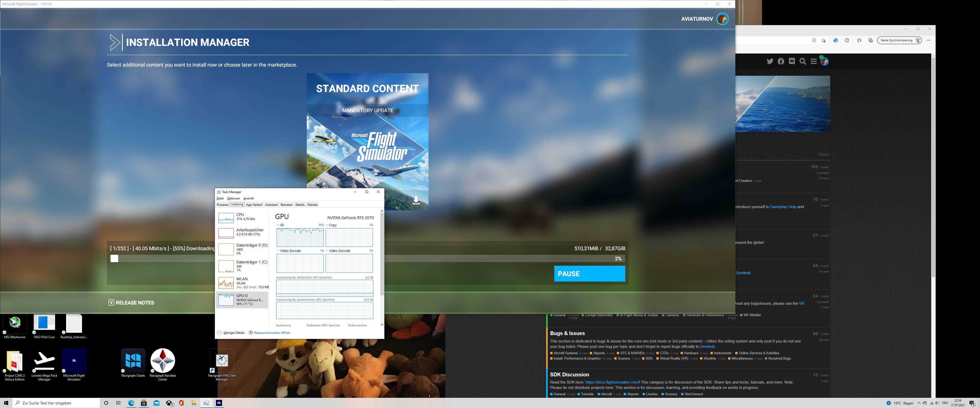The width and height of the screenshot is (980, 408).
Task: Click the Discord icon in forum header
Action: (792, 61)
